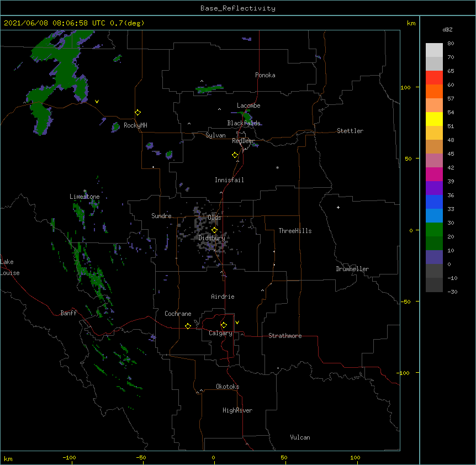Click the RockyMH label

point(135,125)
